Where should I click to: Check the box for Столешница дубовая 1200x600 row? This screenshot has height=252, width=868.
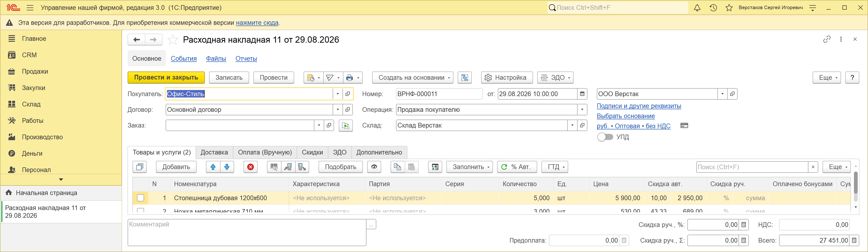point(141,198)
